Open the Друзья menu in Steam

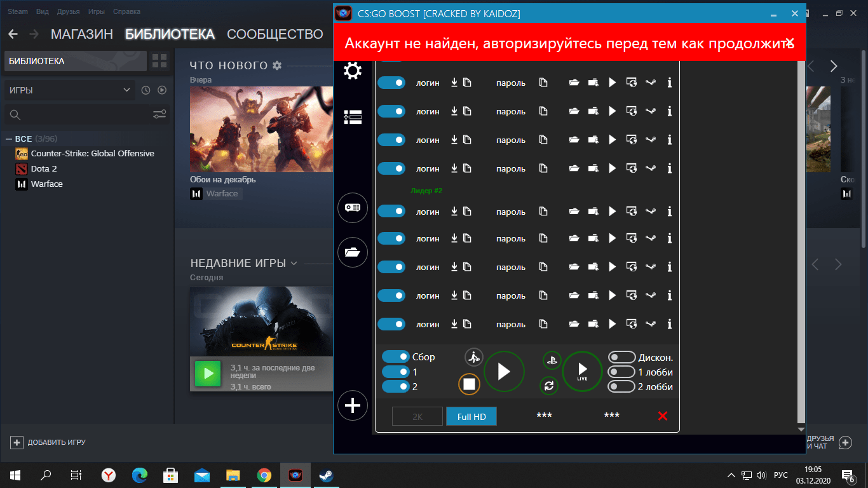pos(68,12)
